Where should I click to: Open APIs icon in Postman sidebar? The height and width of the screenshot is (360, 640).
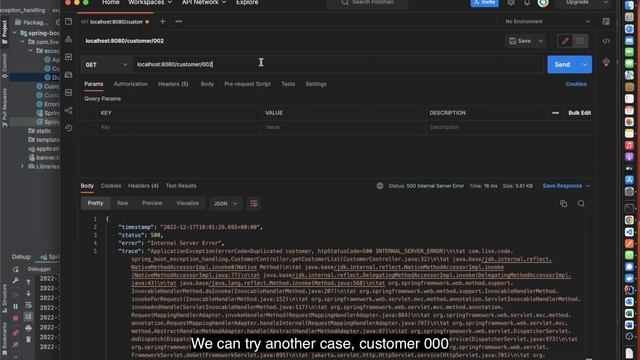pos(69,40)
